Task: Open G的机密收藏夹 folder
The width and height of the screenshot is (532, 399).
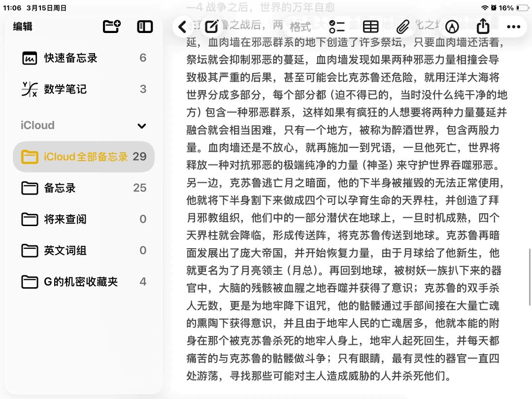Action: coord(84,282)
